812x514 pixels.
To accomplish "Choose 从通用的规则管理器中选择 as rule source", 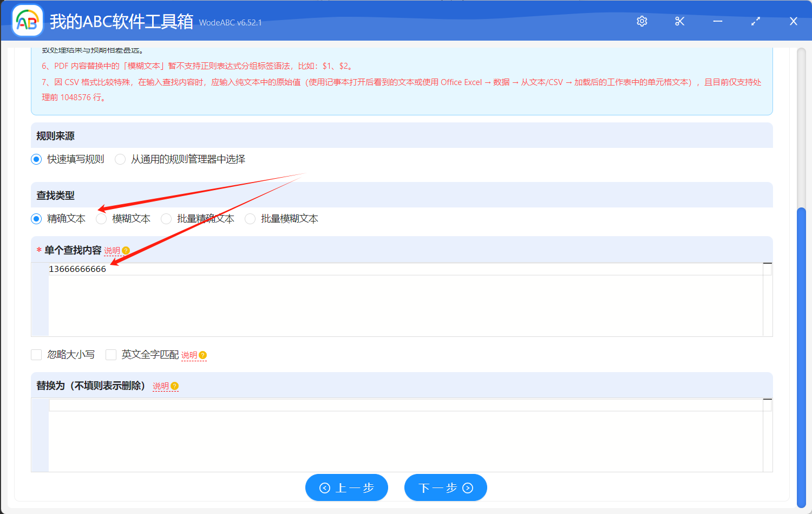I will [x=120, y=159].
